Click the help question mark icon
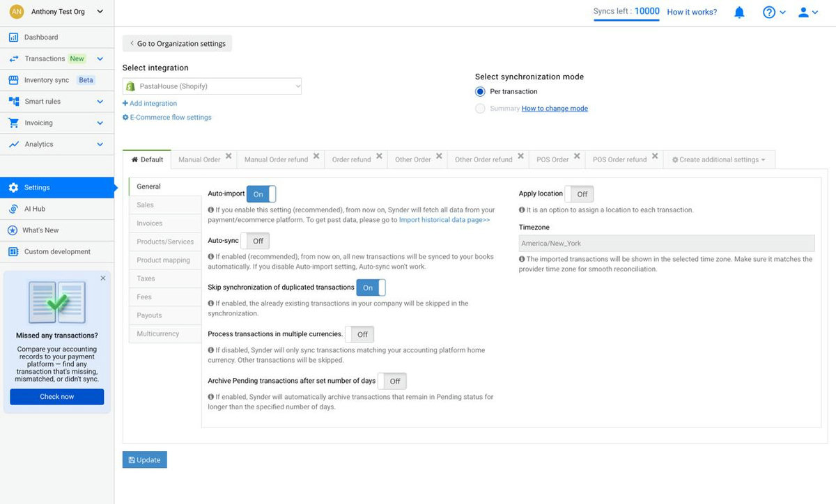Viewport: 836px width, 504px height. pos(769,12)
